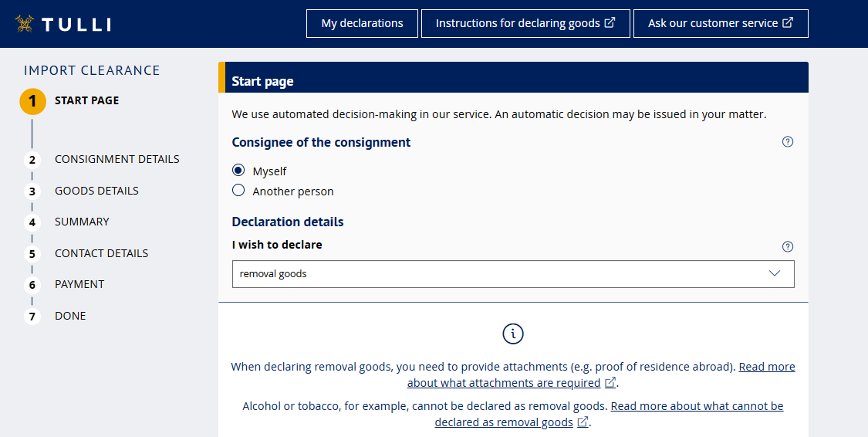868x437 pixels.
Task: Click step 1 circle in progress sidebar
Action: (x=32, y=101)
